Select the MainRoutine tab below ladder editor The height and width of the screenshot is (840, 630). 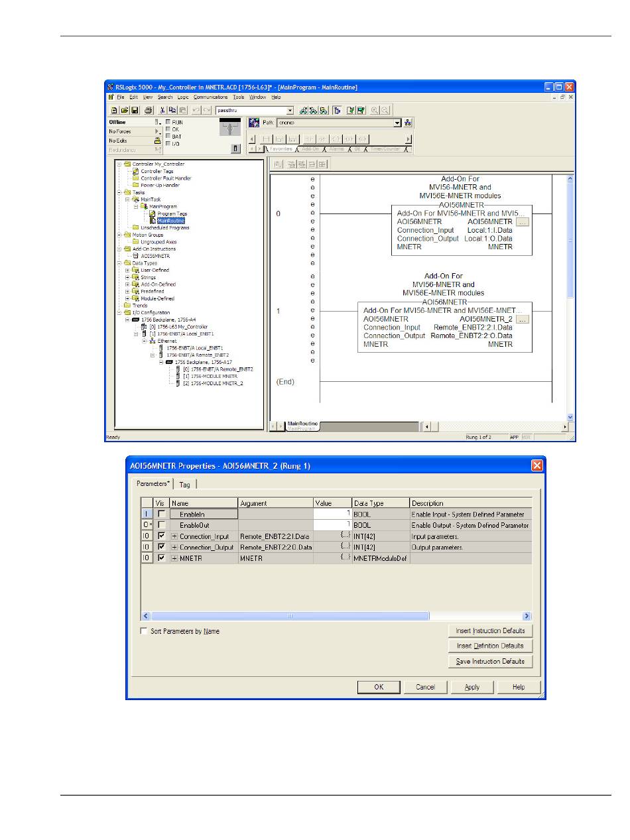click(x=302, y=426)
